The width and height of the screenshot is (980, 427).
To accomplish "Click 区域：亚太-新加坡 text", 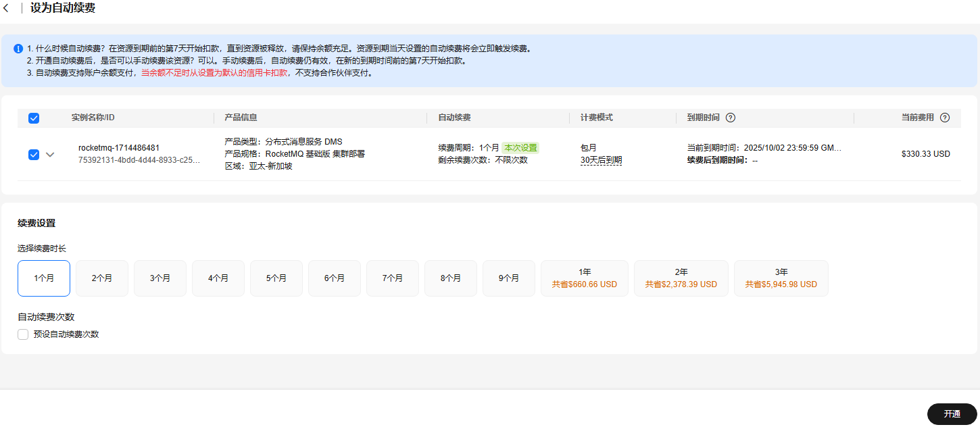I will [x=258, y=166].
